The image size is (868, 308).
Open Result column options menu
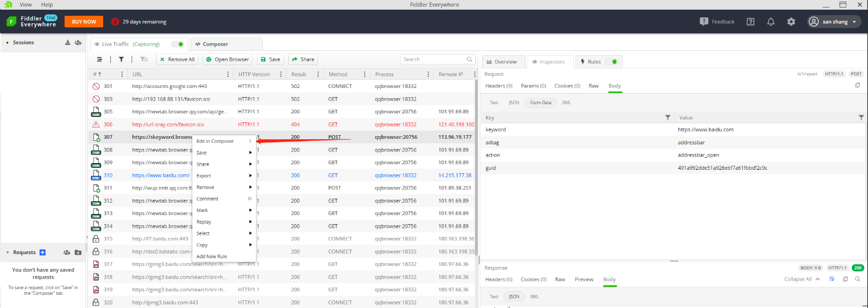318,74
